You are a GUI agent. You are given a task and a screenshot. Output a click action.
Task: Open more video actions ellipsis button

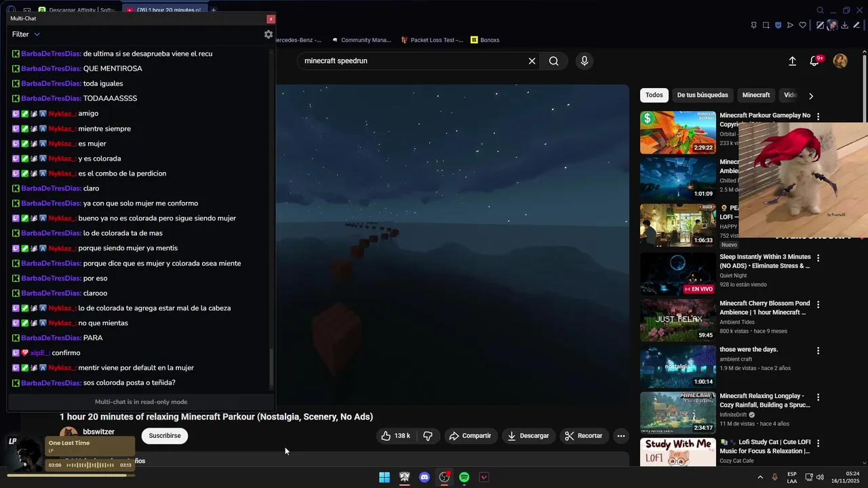coord(620,436)
